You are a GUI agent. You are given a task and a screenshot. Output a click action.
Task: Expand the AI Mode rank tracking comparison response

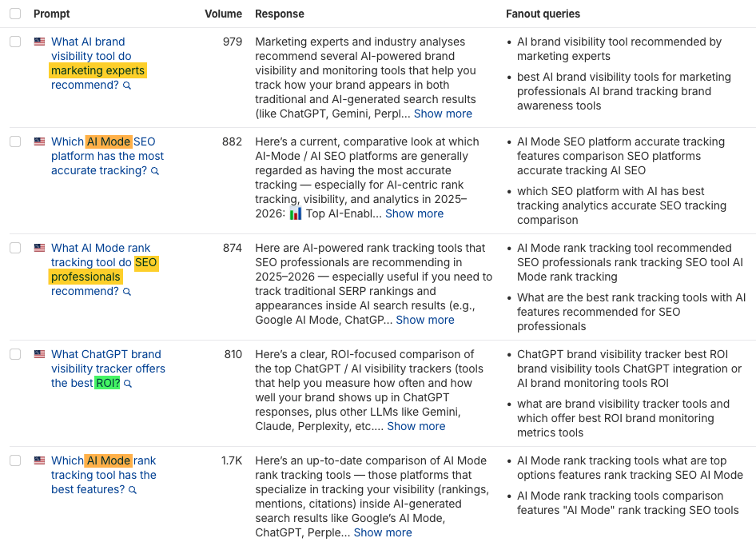[x=382, y=532]
